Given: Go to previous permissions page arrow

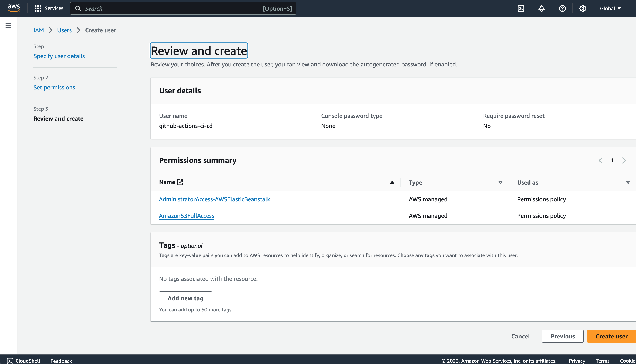Looking at the screenshot, I should click(x=600, y=161).
